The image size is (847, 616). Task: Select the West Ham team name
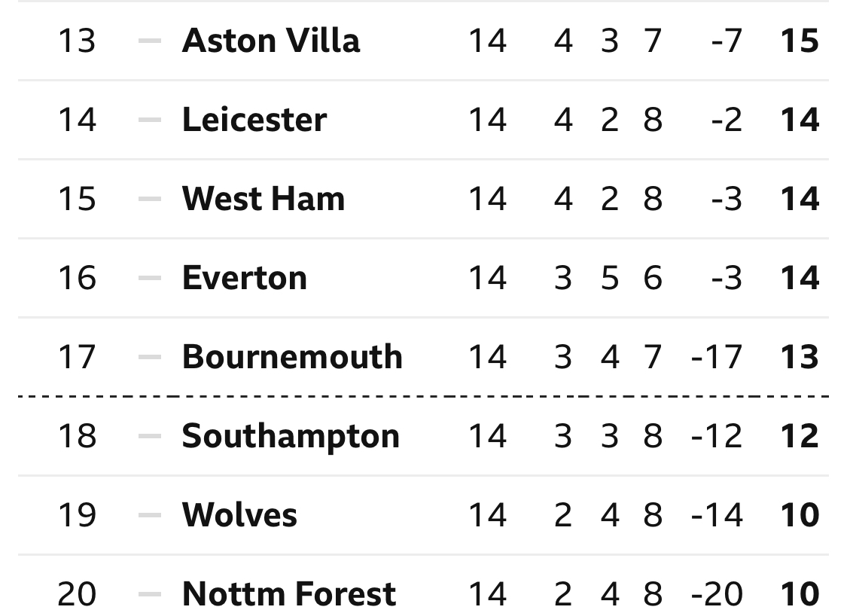tap(264, 199)
